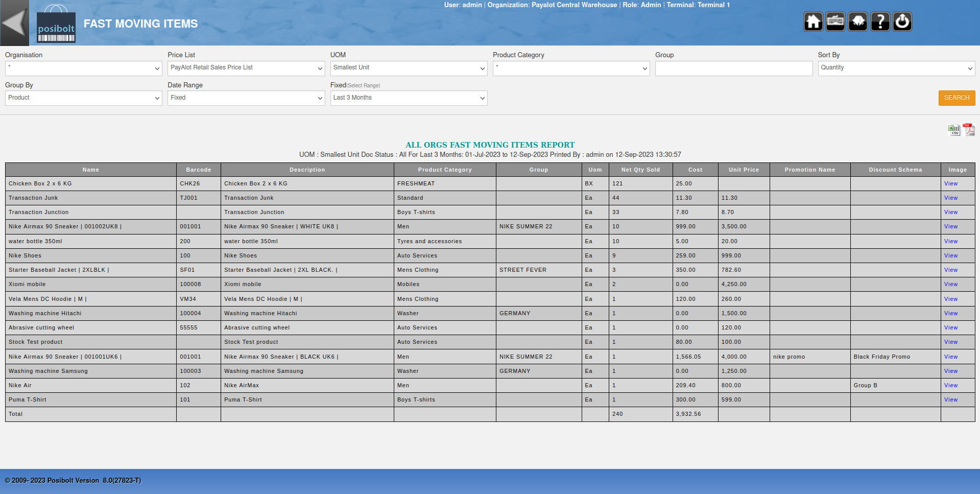Click the power logout icon
The height and width of the screenshot is (494, 980).
tap(902, 22)
